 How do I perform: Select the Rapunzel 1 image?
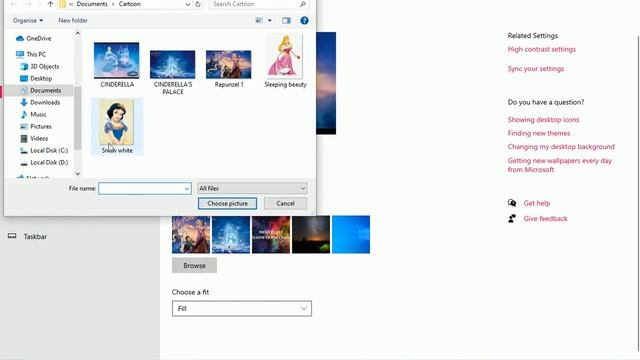pos(229,69)
